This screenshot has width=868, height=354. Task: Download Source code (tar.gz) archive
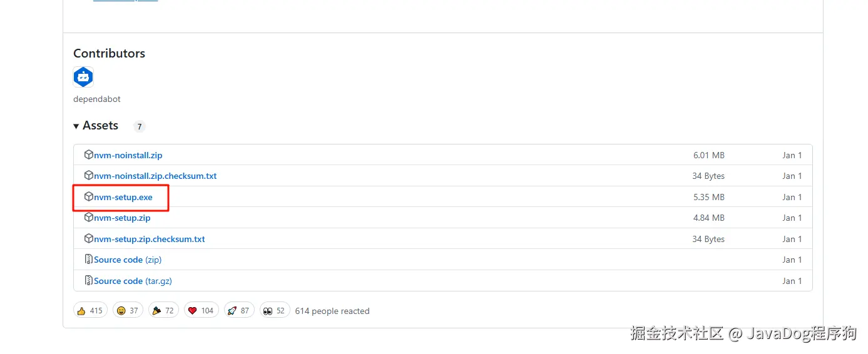[x=133, y=281]
